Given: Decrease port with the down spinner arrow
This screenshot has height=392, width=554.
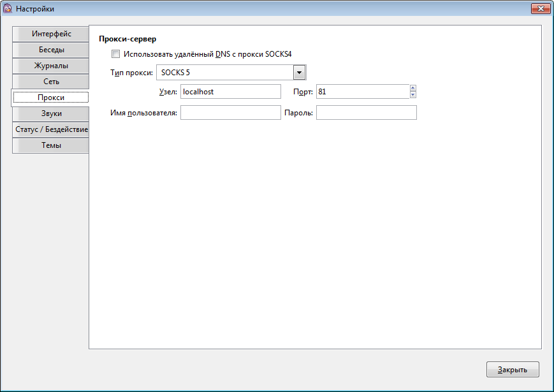Looking at the screenshot, I should 412,95.
